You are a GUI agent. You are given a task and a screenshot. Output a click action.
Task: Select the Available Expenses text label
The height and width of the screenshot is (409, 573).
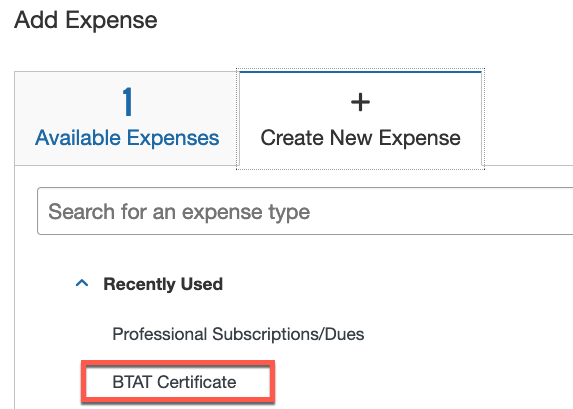pos(127,138)
